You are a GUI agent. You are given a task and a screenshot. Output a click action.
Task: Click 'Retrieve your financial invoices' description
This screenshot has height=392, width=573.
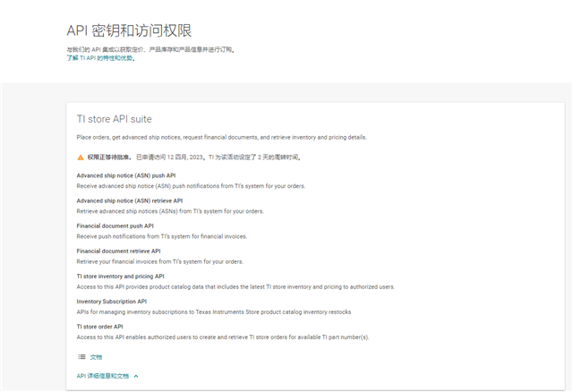coord(159,262)
